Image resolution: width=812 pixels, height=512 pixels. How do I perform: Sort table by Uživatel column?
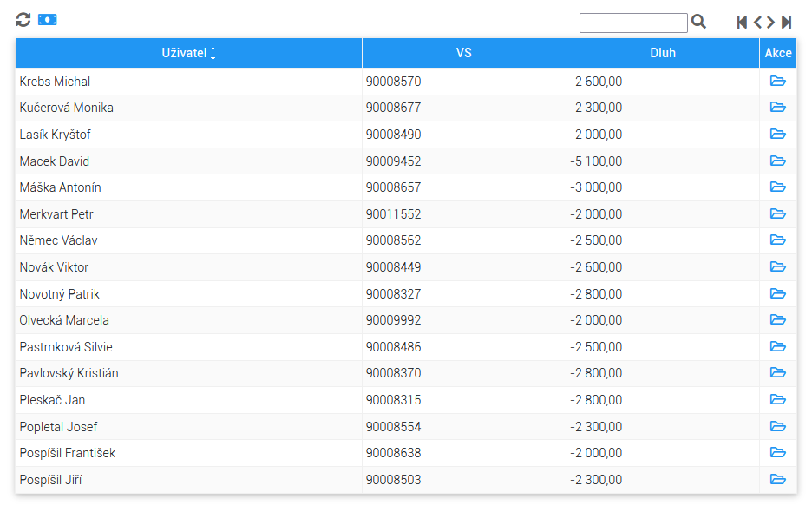click(188, 53)
